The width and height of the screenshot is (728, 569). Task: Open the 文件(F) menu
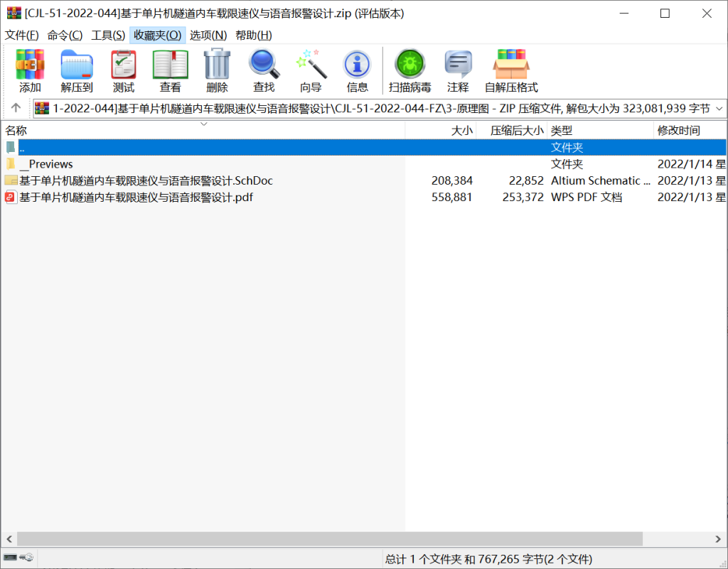(x=22, y=36)
